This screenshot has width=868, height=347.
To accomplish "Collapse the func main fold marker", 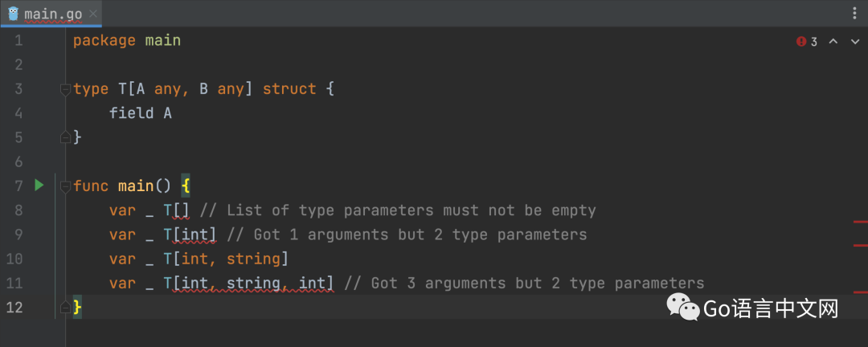I will pyautogui.click(x=66, y=186).
